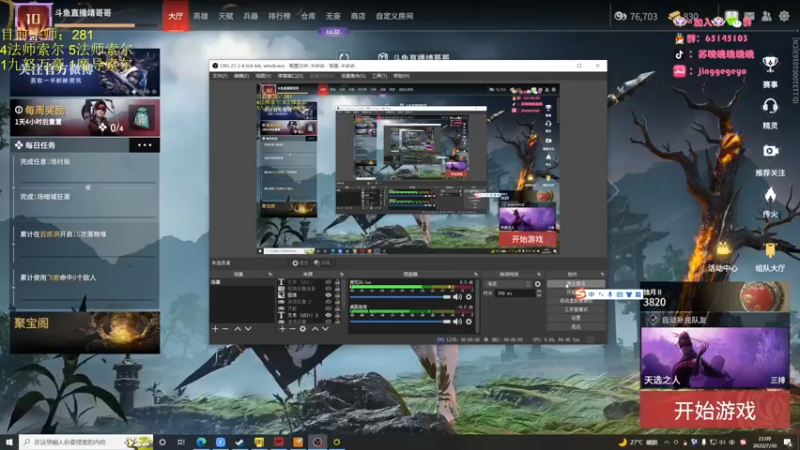Pop out OBS audio mixer dock icon
The image size is (800, 450).
[x=476, y=274]
